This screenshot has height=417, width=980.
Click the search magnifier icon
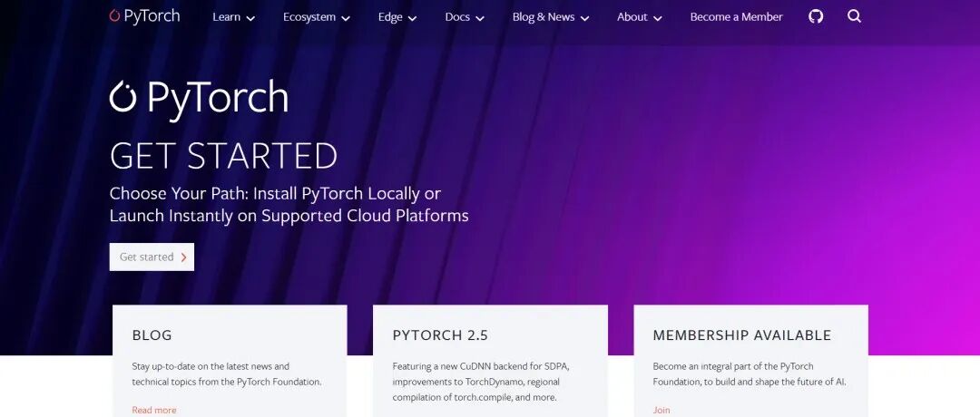point(855,17)
